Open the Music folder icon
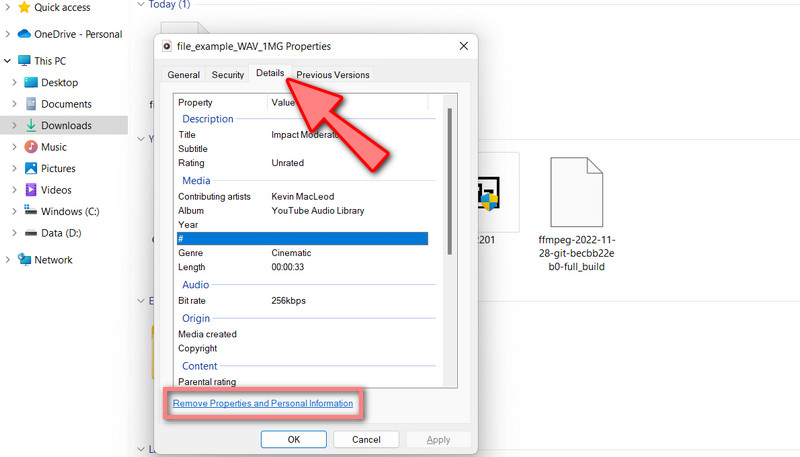800x457 pixels. pyautogui.click(x=31, y=147)
